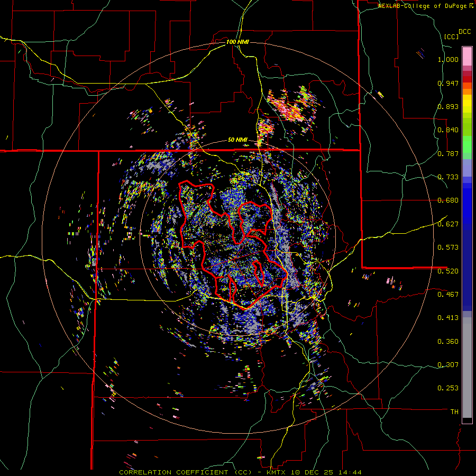Select the DCC label above the scale
The width and height of the screenshot is (476, 476).
(x=464, y=32)
